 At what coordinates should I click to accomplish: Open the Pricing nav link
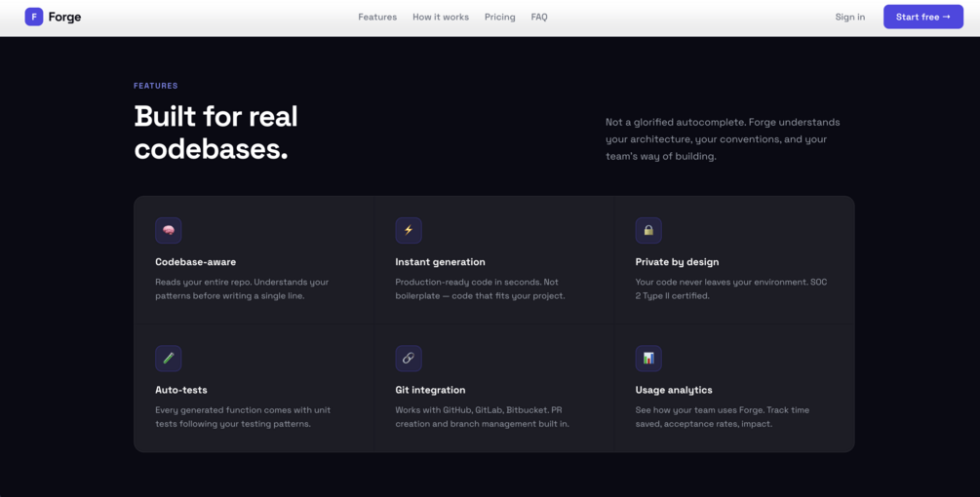(x=500, y=17)
